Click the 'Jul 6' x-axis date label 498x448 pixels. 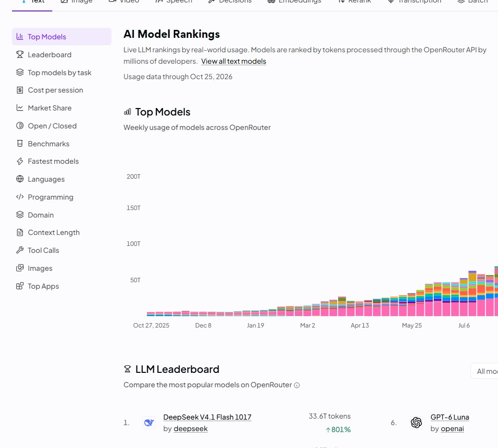coord(464,326)
